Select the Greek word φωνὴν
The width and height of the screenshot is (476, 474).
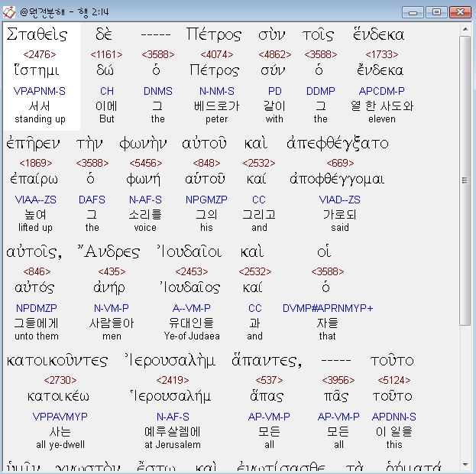click(143, 143)
